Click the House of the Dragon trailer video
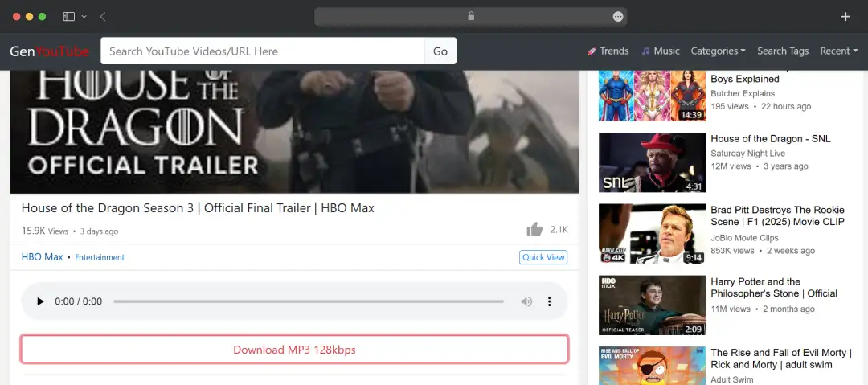The image size is (868, 385). [294, 132]
